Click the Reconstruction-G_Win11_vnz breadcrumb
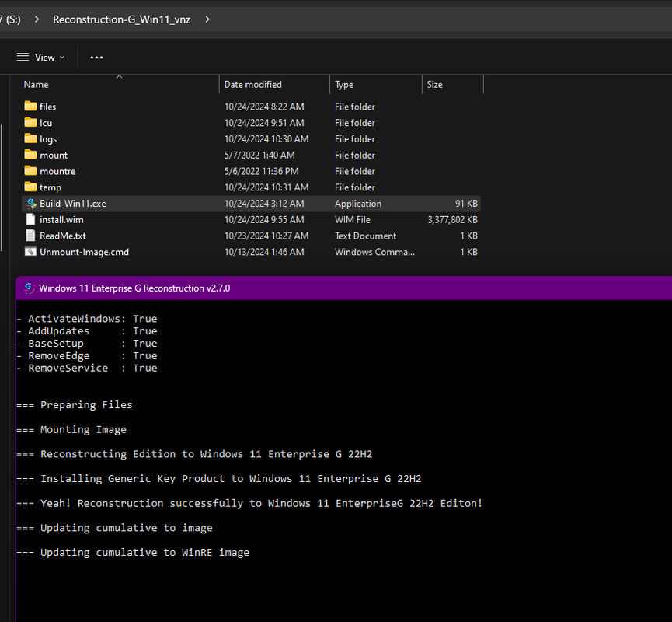Screen dimensions: 672x622 [122, 19]
